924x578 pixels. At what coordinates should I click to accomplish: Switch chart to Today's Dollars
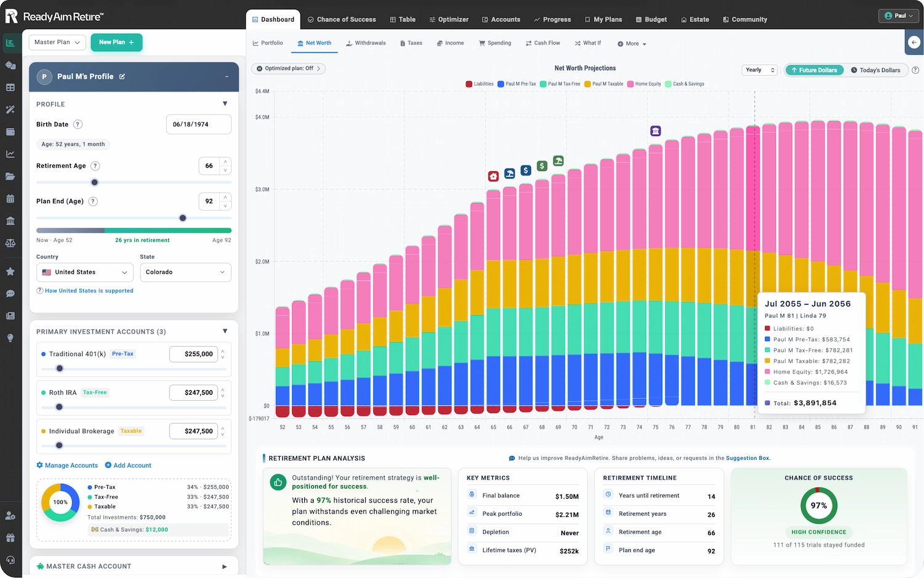875,70
